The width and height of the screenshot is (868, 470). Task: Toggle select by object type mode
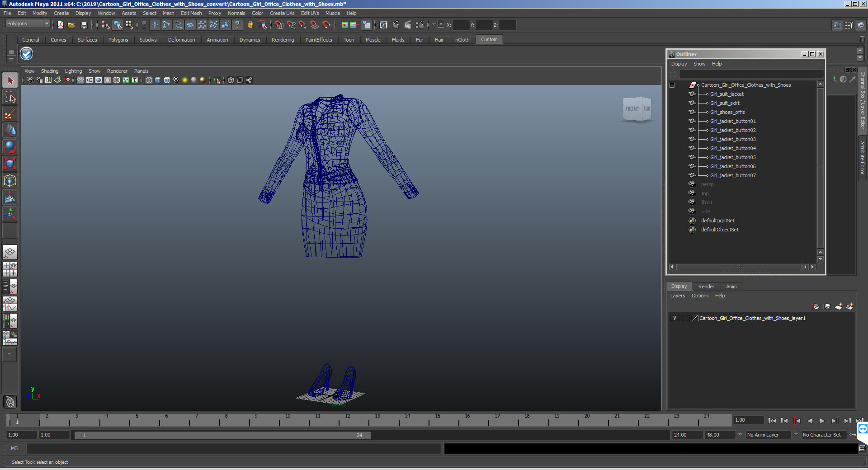[x=118, y=25]
